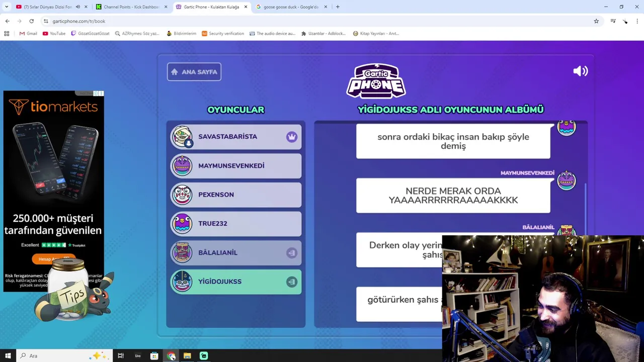Click the 'sonra ordaki bikaç insan' message card
This screenshot has width=644, height=362.
(x=453, y=141)
